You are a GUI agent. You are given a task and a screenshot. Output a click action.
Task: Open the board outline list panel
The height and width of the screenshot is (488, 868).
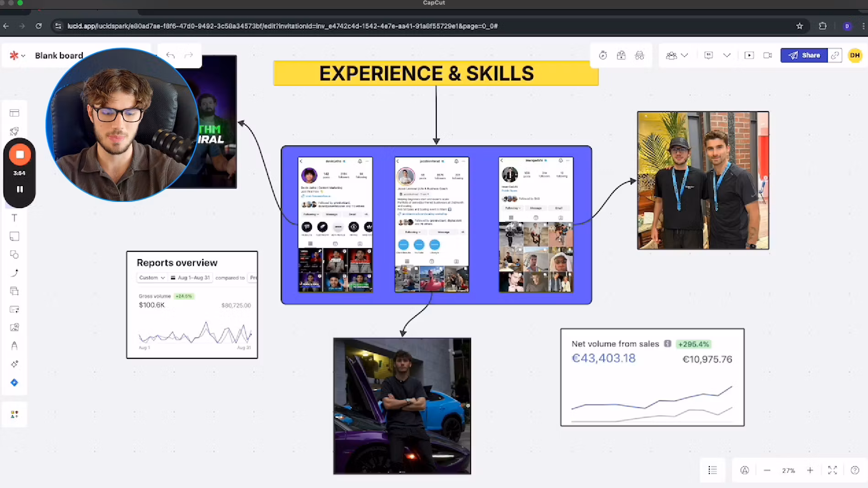712,470
